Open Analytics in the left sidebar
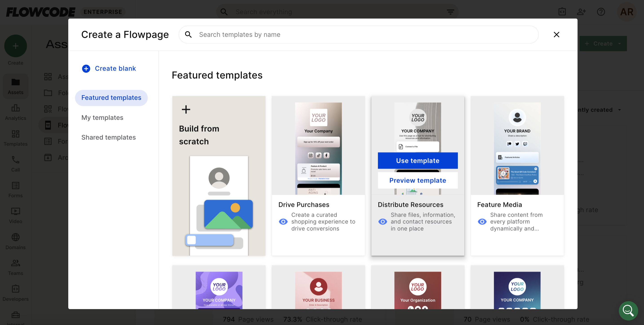This screenshot has width=644, height=325. coord(15,112)
